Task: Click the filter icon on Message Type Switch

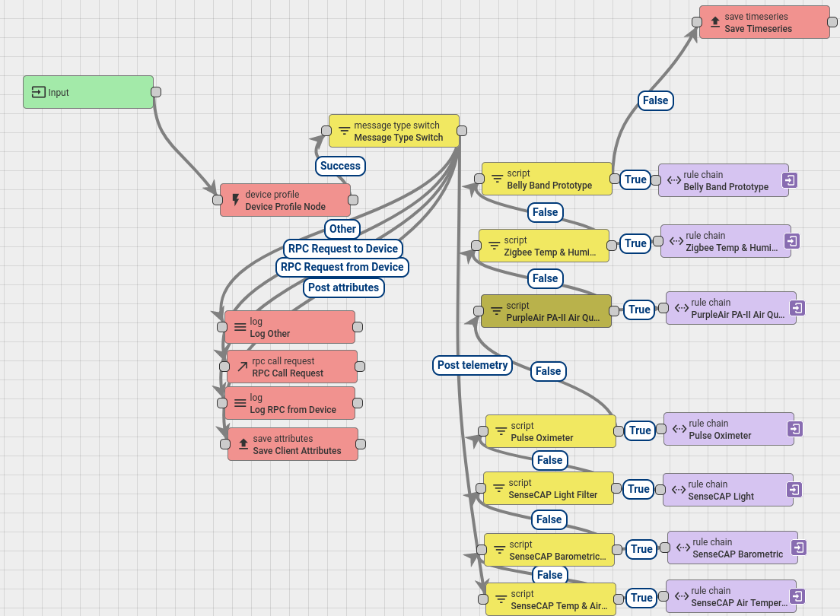Action: pyautogui.click(x=345, y=131)
